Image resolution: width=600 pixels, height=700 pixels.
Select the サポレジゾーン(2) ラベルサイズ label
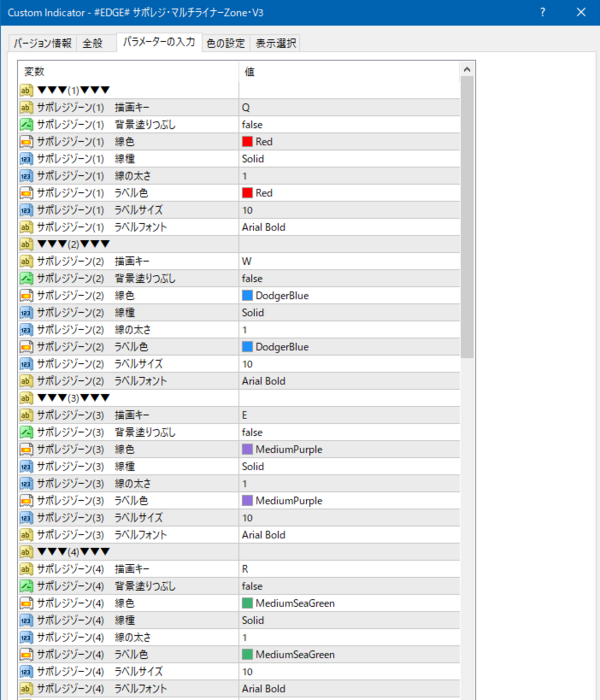click(x=100, y=364)
